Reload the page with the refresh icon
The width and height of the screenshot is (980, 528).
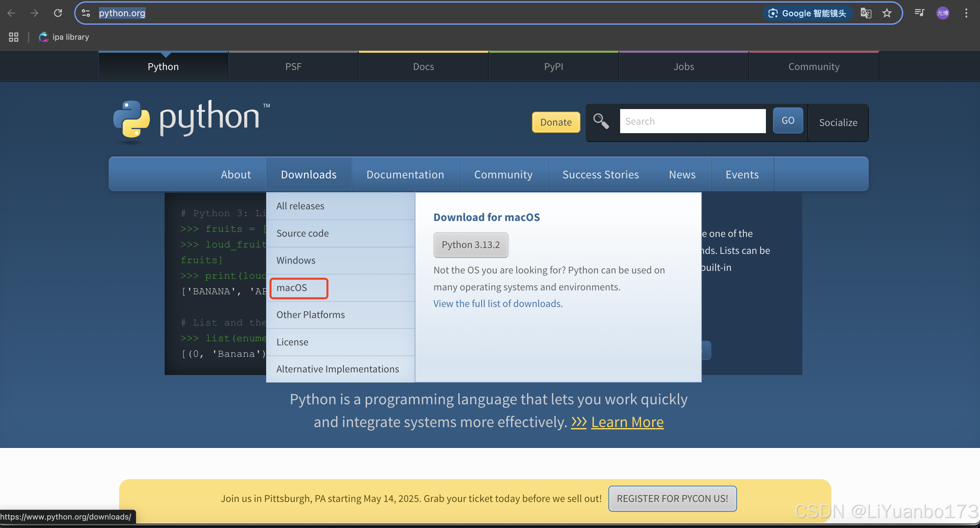point(58,13)
